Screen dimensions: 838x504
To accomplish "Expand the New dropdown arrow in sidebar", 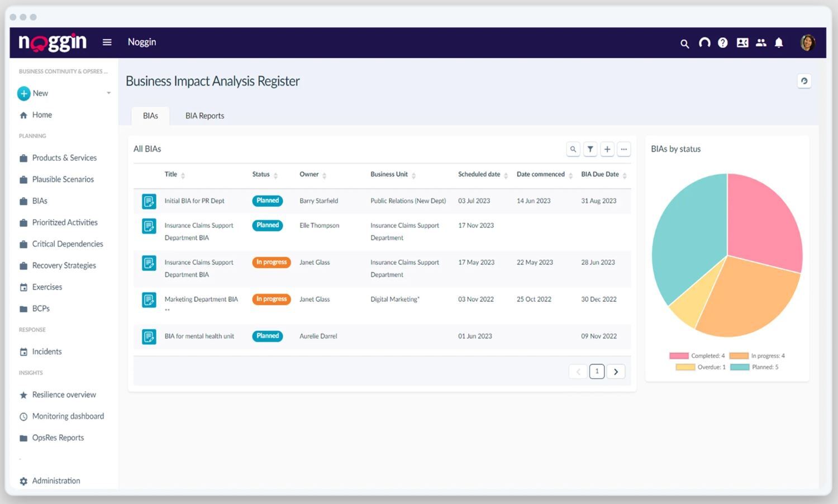I will pyautogui.click(x=109, y=93).
